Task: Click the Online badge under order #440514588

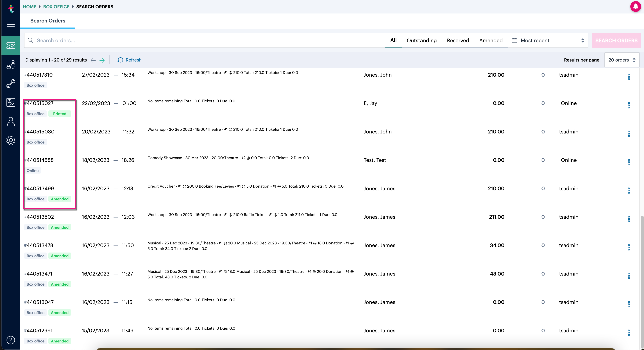Action: 33,171
